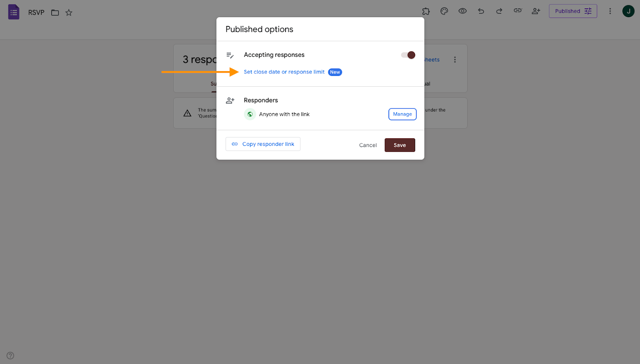Star the RSVP form
The width and height of the screenshot is (640, 364).
69,12
